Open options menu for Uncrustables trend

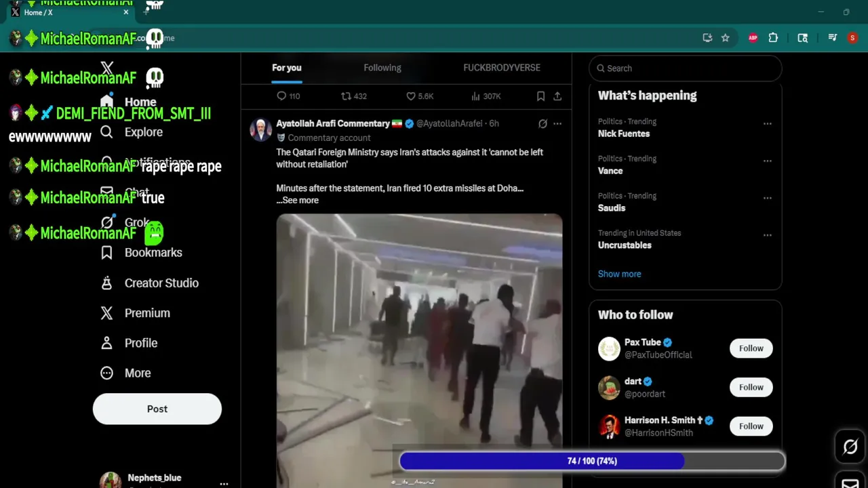(x=768, y=235)
